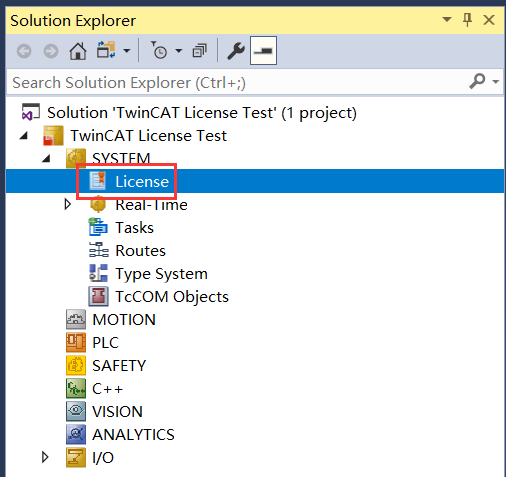Click the Home icon in toolbar

pos(78,51)
